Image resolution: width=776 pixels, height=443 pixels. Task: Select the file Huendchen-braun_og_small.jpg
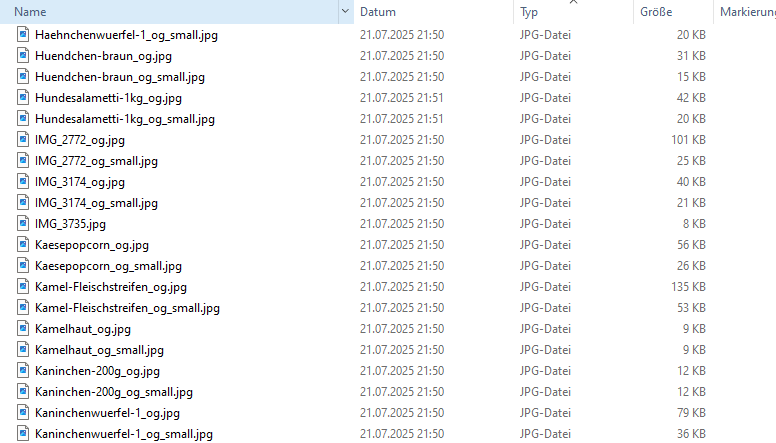pos(120,77)
